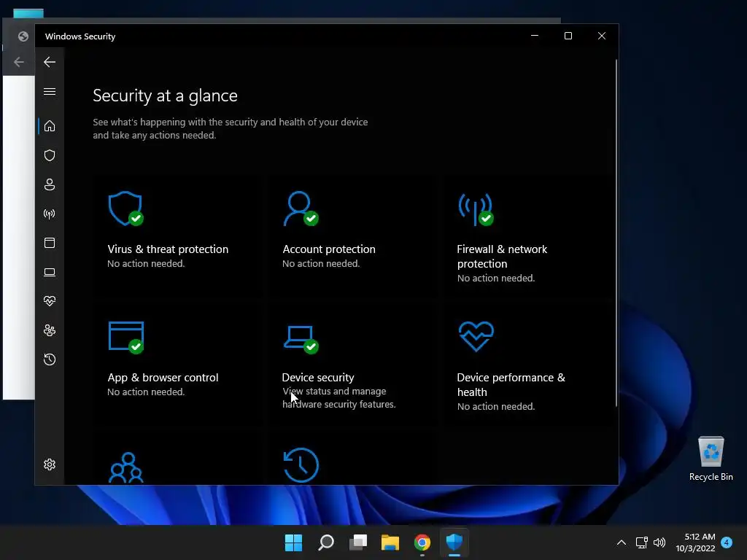
Task: Click back arrow in the background window
Action: (x=19, y=62)
